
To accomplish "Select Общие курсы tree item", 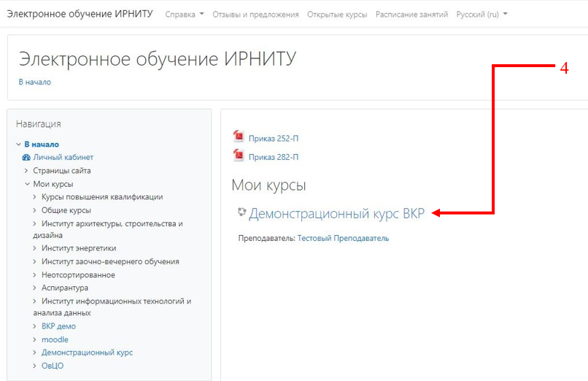I will click(66, 210).
